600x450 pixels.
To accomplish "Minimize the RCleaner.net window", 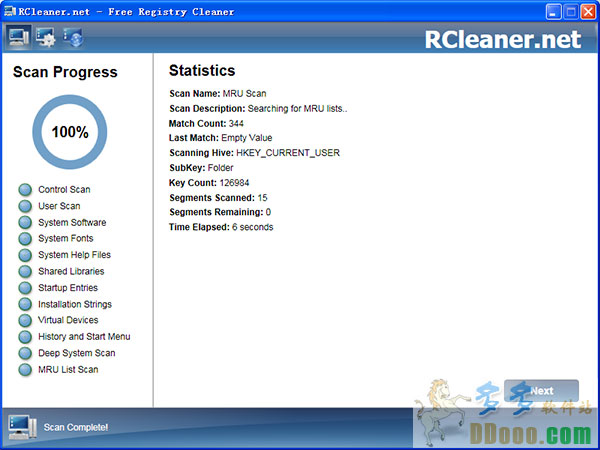I will pyautogui.click(x=553, y=12).
